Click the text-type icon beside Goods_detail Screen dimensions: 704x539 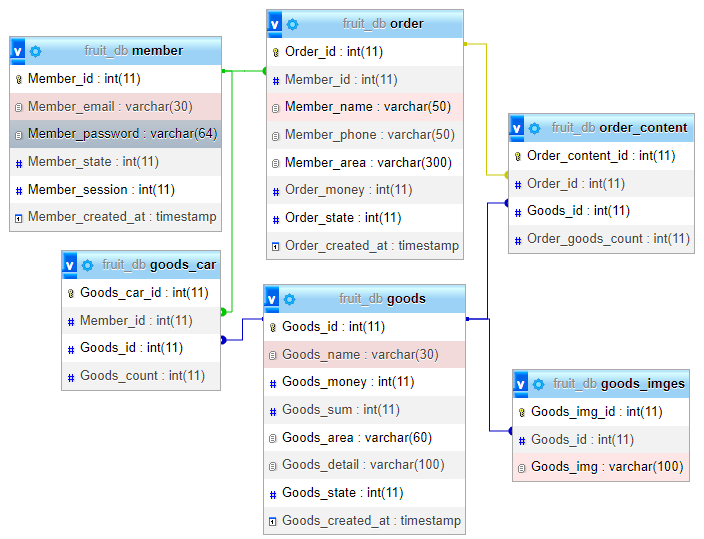(x=273, y=467)
